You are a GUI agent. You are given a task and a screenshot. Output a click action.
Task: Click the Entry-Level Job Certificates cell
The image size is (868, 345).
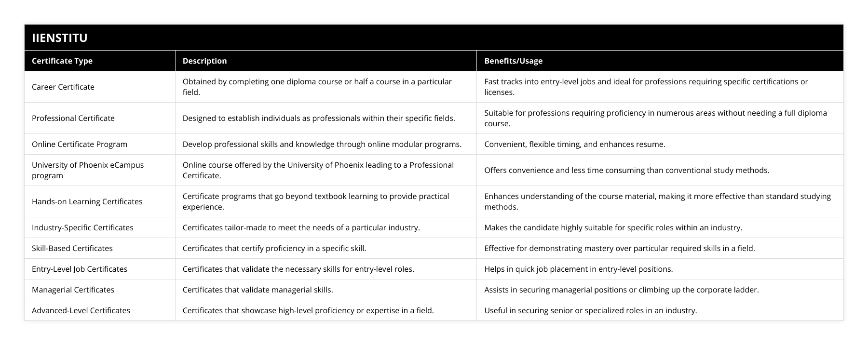pos(80,269)
